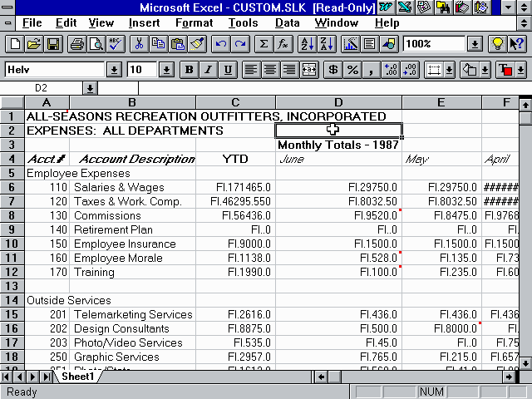
Task: Click the TipWizard light bulb
Action: click(497, 44)
